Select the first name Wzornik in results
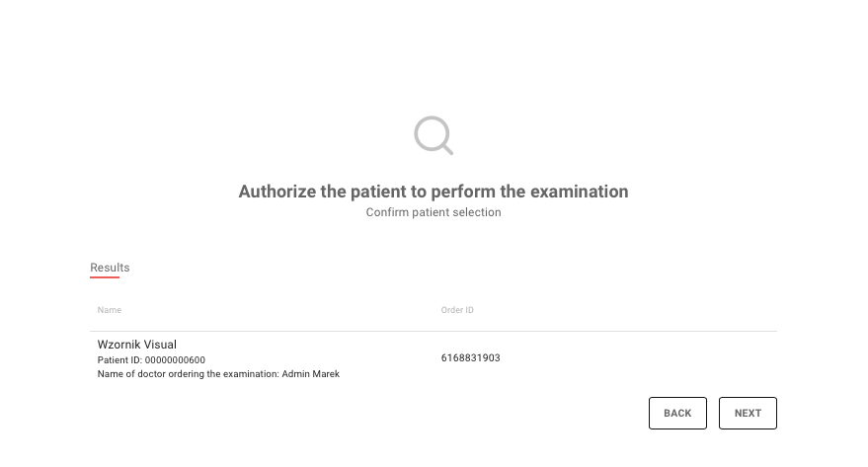 [x=119, y=345]
